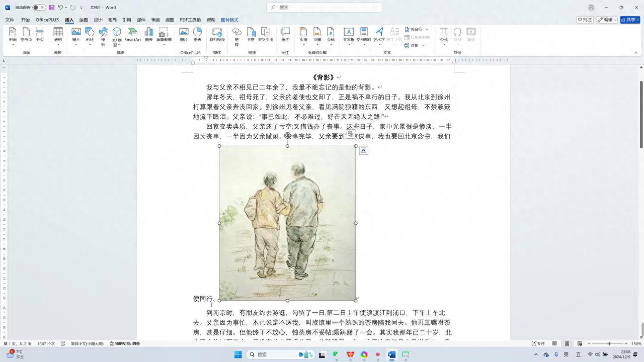Switch to Focus mode (专注) in status bar
Image resolution: width=644 pixels, height=362 pixels.
coord(538,343)
